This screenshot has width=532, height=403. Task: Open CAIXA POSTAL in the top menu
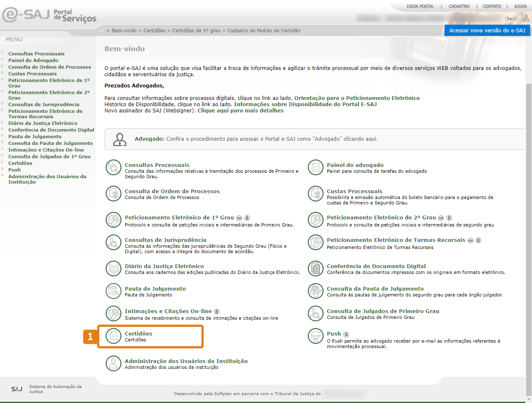click(420, 6)
